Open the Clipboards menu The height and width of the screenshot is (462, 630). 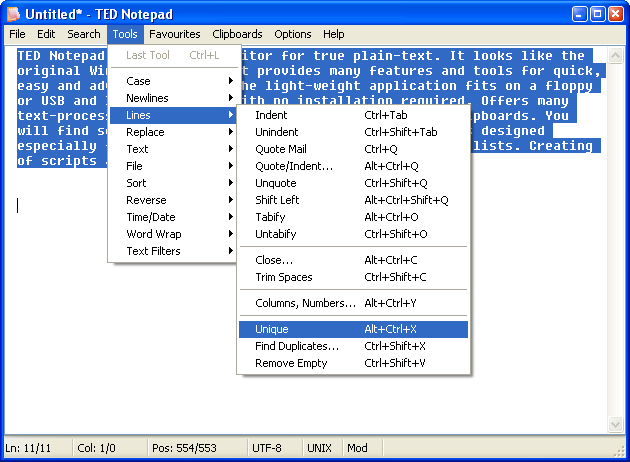237,34
